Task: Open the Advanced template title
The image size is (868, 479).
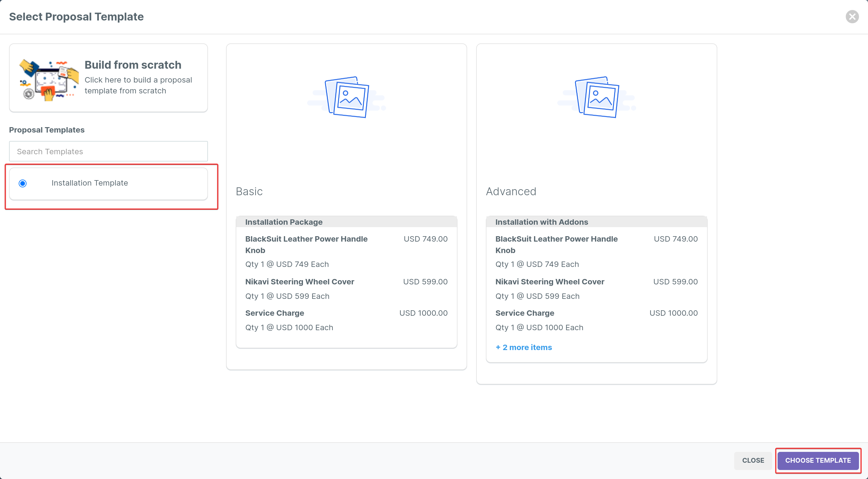Action: coord(511,191)
